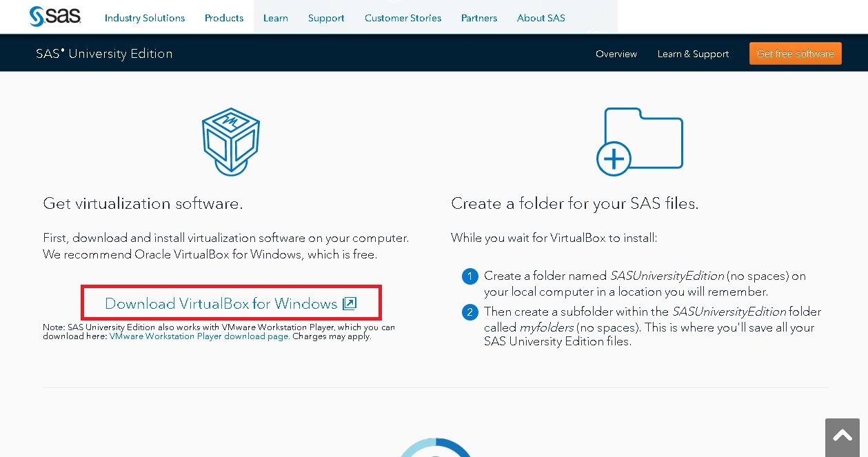Click the VirtualBox cube icon
868x457 pixels.
pos(231,141)
